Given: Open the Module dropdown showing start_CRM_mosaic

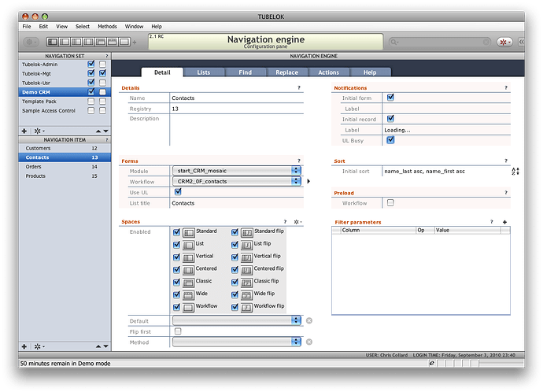Looking at the screenshot, I should coord(237,170).
